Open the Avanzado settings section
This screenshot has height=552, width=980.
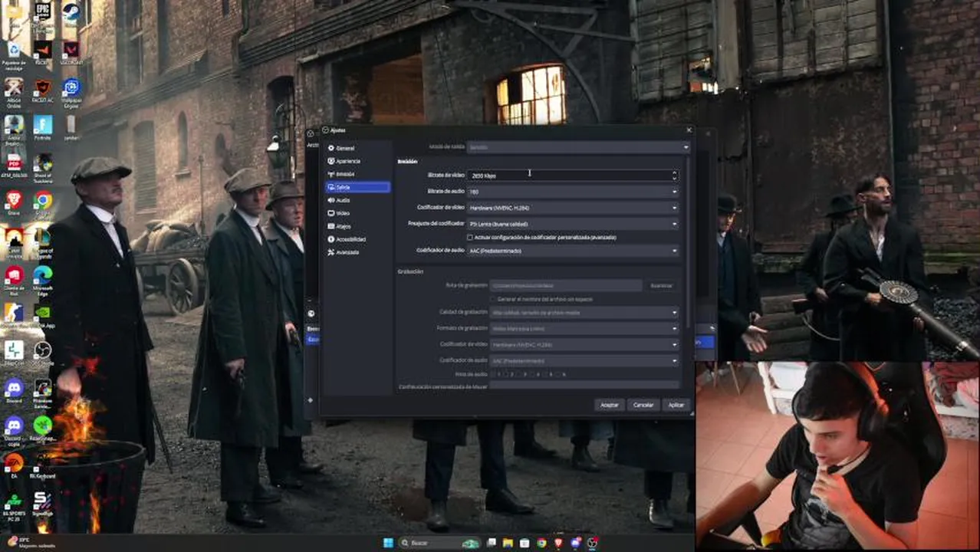tap(358, 252)
